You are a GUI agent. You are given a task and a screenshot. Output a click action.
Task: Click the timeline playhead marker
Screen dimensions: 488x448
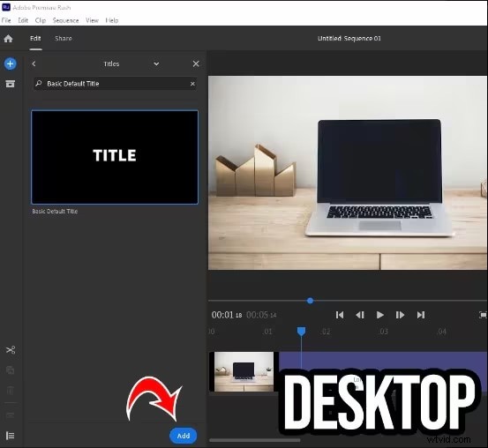tap(301, 332)
